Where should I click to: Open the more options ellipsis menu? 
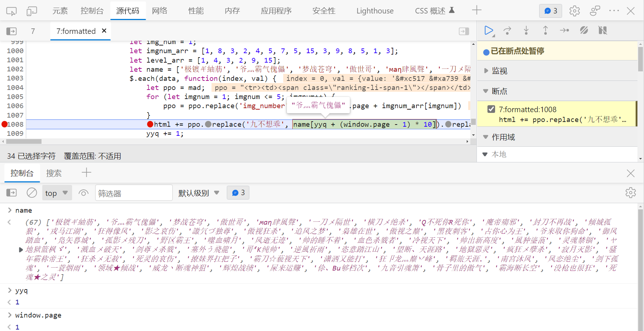click(614, 11)
